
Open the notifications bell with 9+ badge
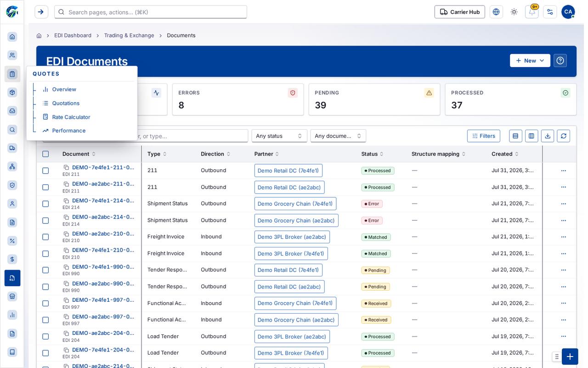(532, 12)
